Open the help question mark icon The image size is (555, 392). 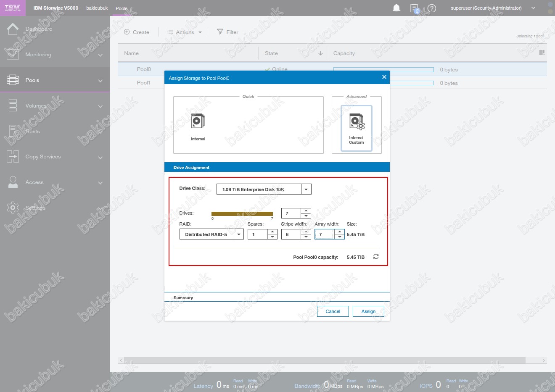(432, 8)
